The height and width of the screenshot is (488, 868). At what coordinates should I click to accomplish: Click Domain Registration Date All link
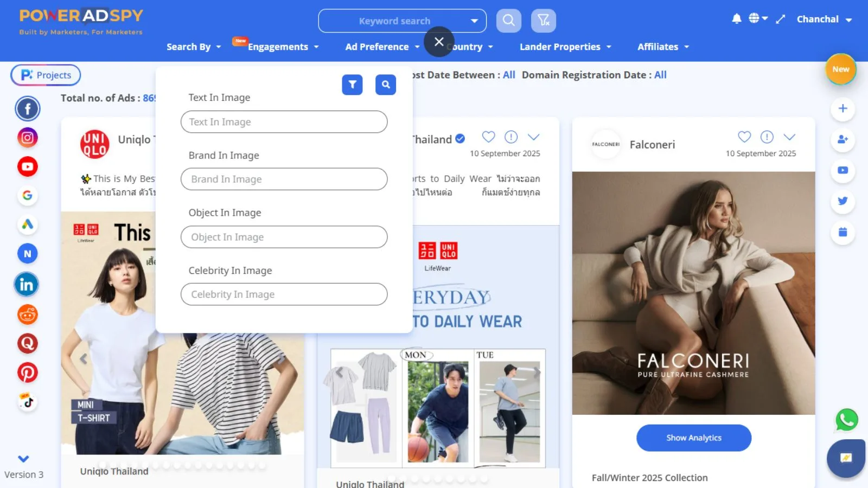(x=660, y=75)
